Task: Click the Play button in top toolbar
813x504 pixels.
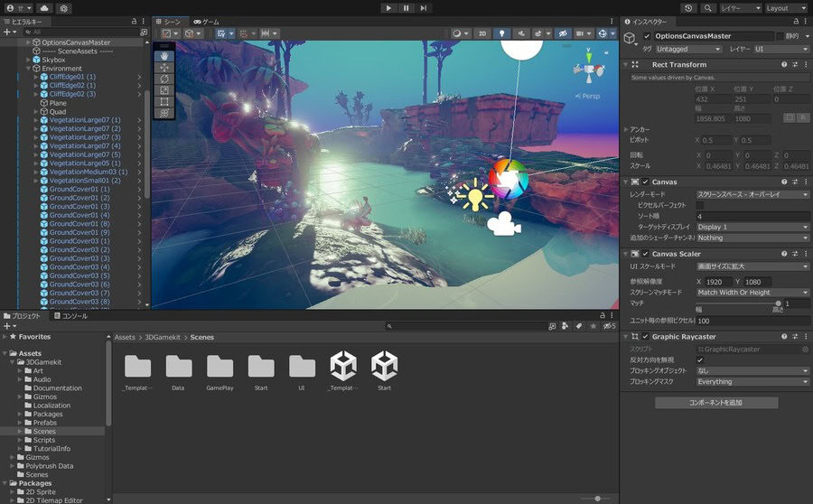Action: (x=388, y=8)
